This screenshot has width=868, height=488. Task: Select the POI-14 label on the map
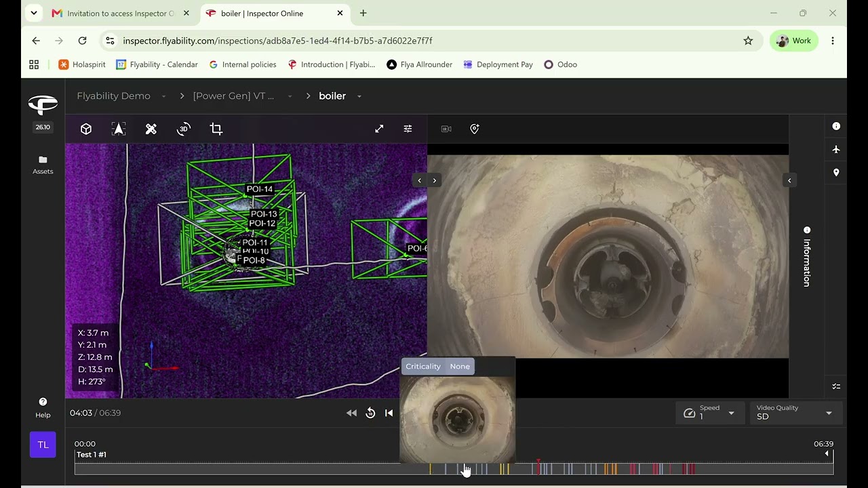point(260,189)
